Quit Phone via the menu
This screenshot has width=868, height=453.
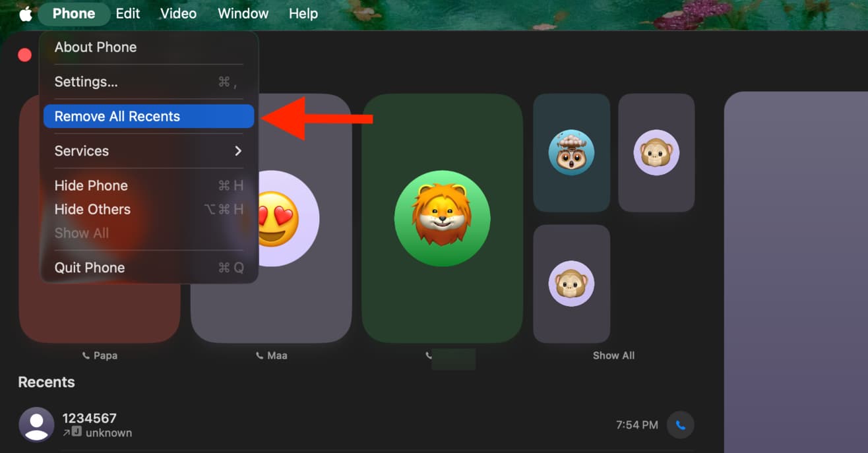[148, 268]
